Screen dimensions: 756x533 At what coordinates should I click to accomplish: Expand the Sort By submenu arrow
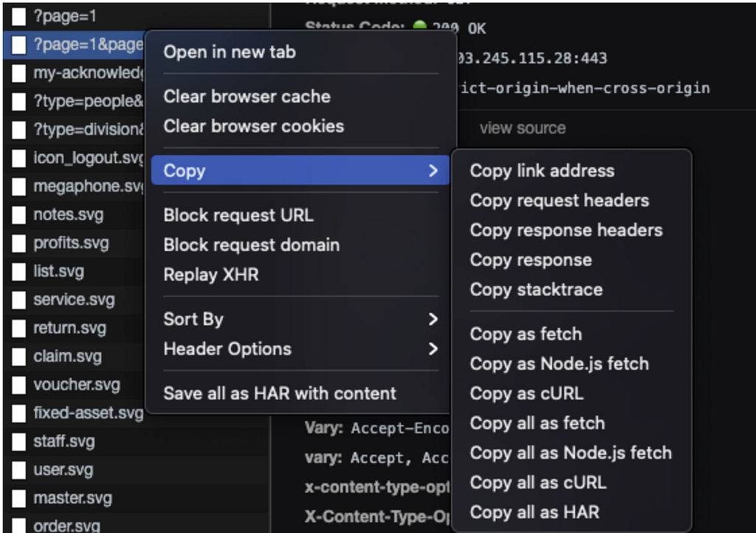click(433, 319)
